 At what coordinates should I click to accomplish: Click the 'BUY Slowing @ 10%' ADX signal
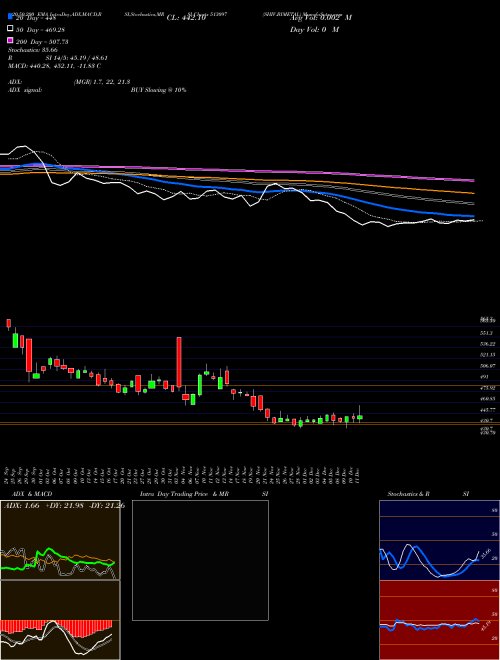click(x=158, y=90)
